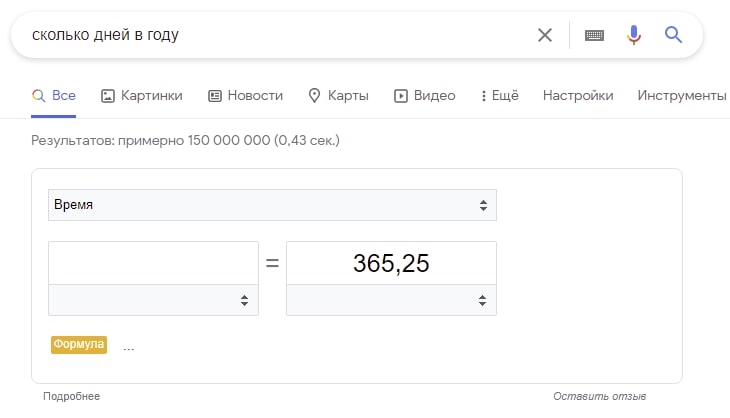Switch to the Все results tab

[54, 96]
